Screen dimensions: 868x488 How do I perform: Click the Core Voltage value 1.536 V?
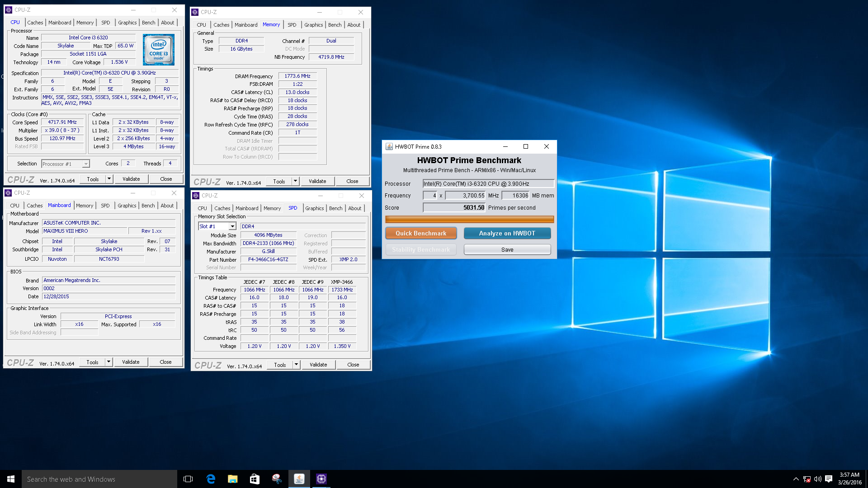point(119,62)
